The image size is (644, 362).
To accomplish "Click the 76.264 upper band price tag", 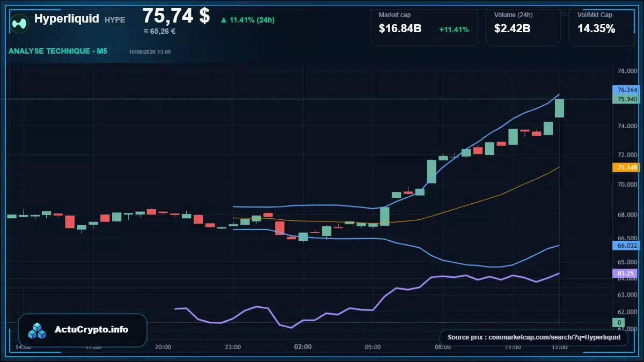I will click(627, 90).
